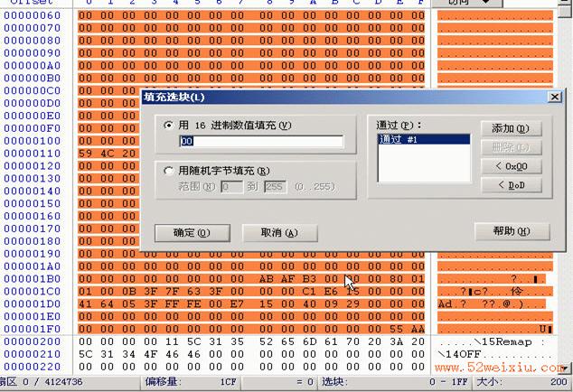Click the 选块 status bar field
Image resolution: width=573 pixels, height=392 pixels.
[x=394, y=382]
